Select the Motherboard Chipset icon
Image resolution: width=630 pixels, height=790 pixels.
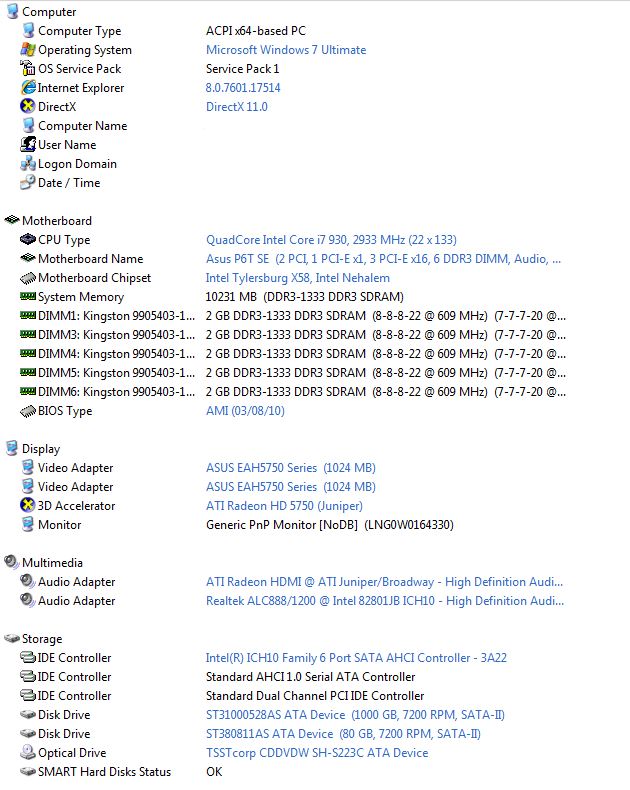point(28,278)
